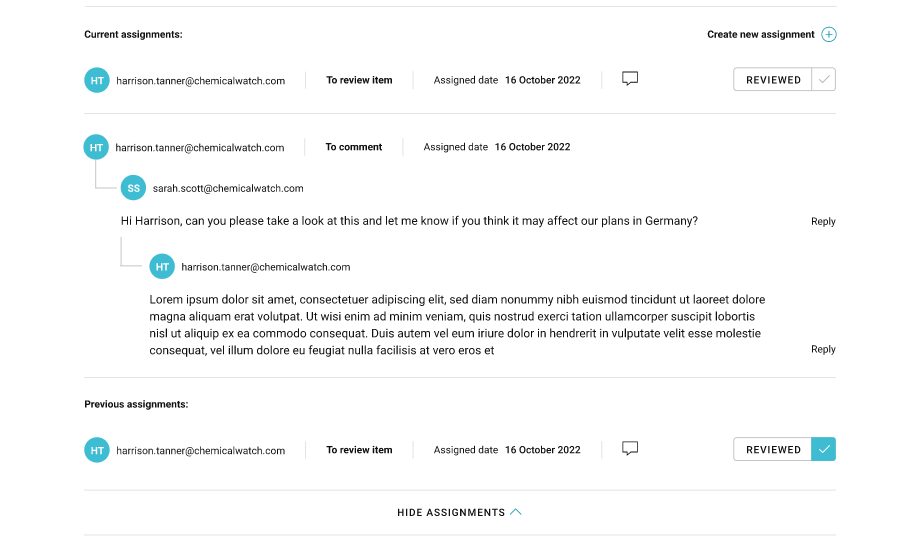The image size is (907, 536).
Task: Reply to Sarah's Germany plans message
Action: (x=823, y=222)
